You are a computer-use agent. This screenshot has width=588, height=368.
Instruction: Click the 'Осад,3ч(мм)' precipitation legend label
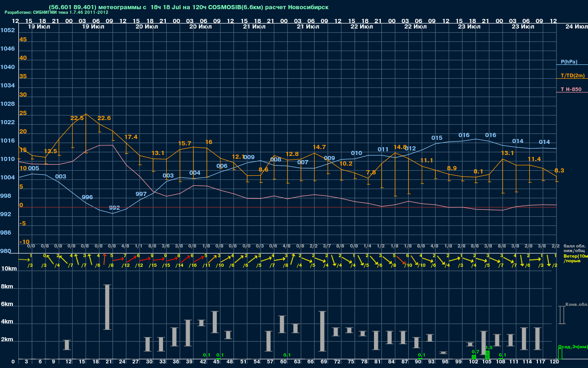[x=572, y=346]
